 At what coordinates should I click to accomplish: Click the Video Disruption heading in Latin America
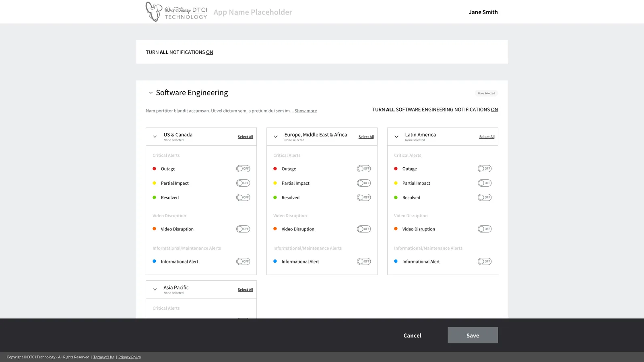pyautogui.click(x=411, y=216)
